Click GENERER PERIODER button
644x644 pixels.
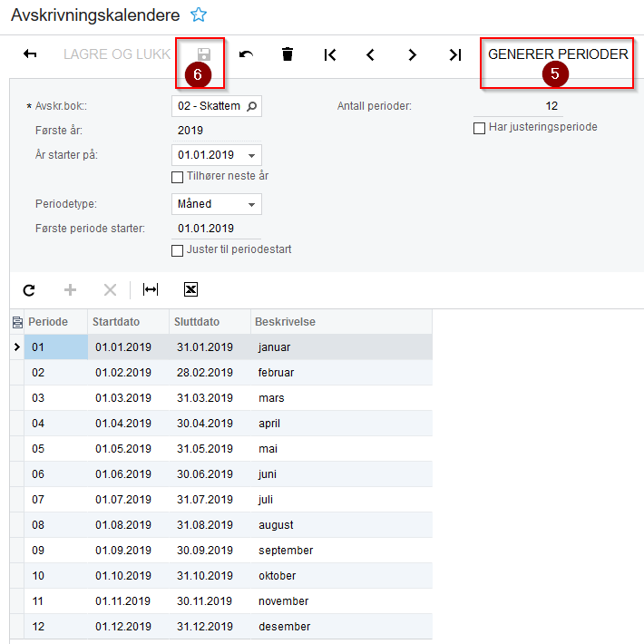tap(558, 54)
